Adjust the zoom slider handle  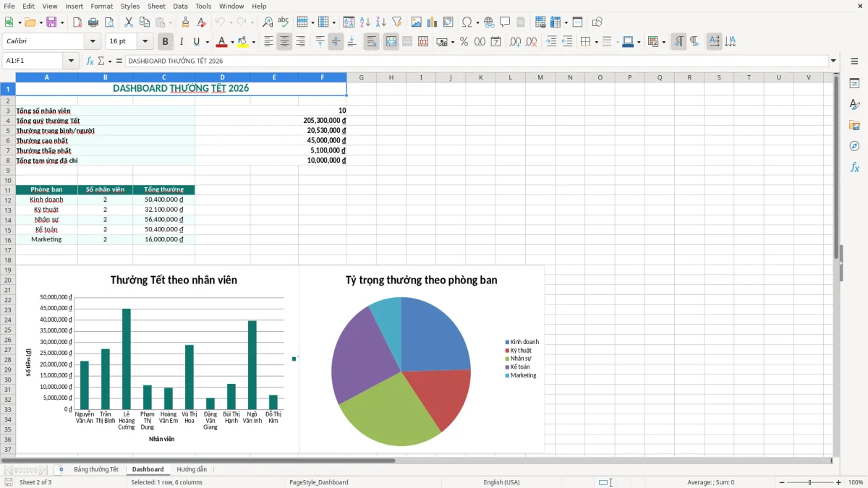pos(809,482)
